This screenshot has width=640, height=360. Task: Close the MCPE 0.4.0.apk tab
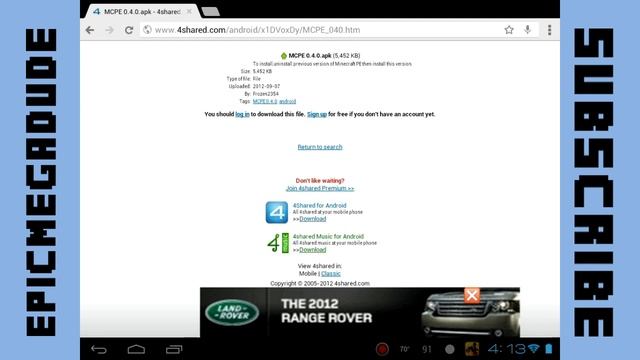(x=189, y=11)
